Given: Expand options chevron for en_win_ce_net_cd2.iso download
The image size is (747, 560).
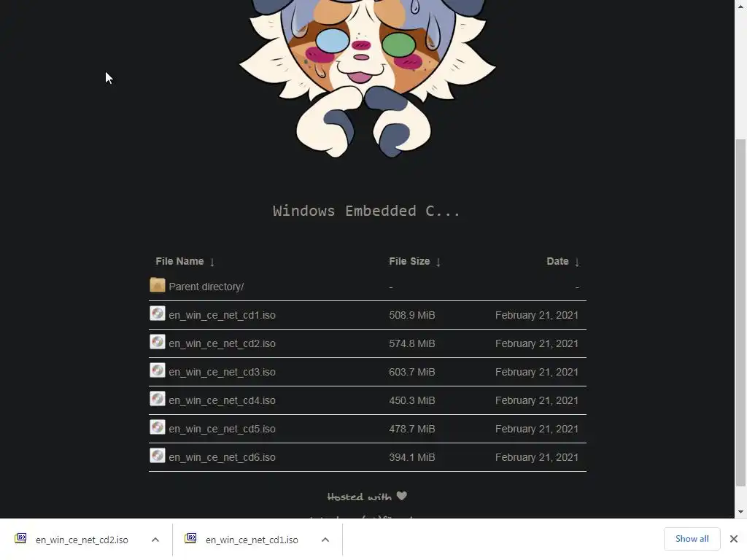Looking at the screenshot, I should 155,540.
